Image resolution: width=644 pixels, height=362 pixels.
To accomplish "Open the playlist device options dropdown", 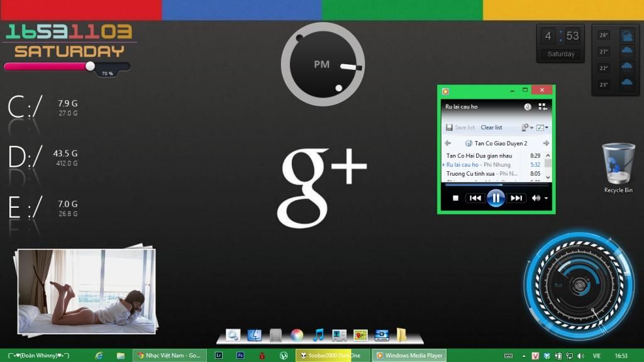I will pyautogui.click(x=527, y=128).
